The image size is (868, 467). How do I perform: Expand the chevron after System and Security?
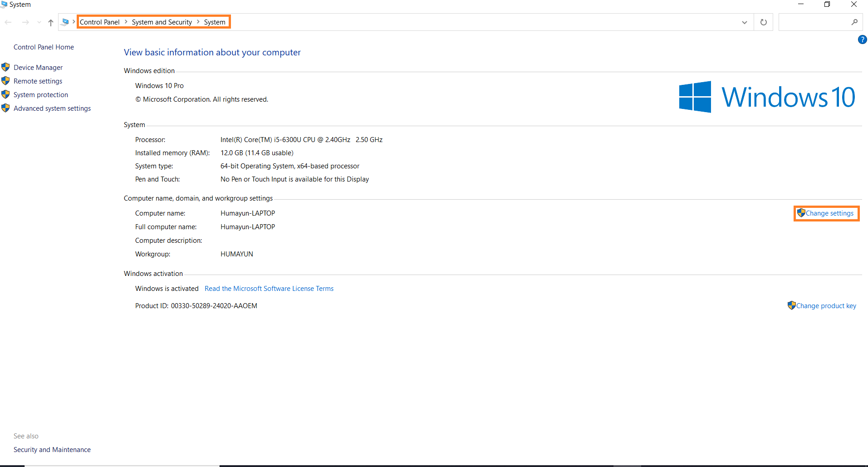pos(198,22)
